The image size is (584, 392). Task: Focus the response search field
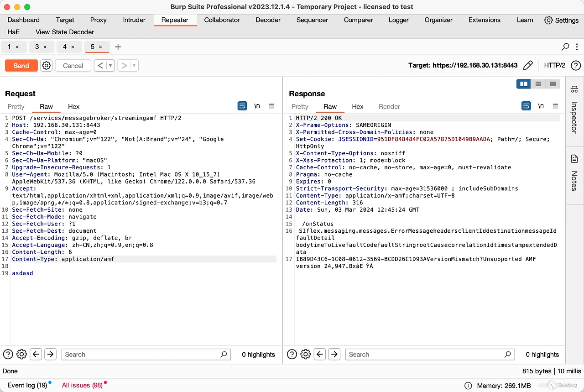(x=430, y=354)
